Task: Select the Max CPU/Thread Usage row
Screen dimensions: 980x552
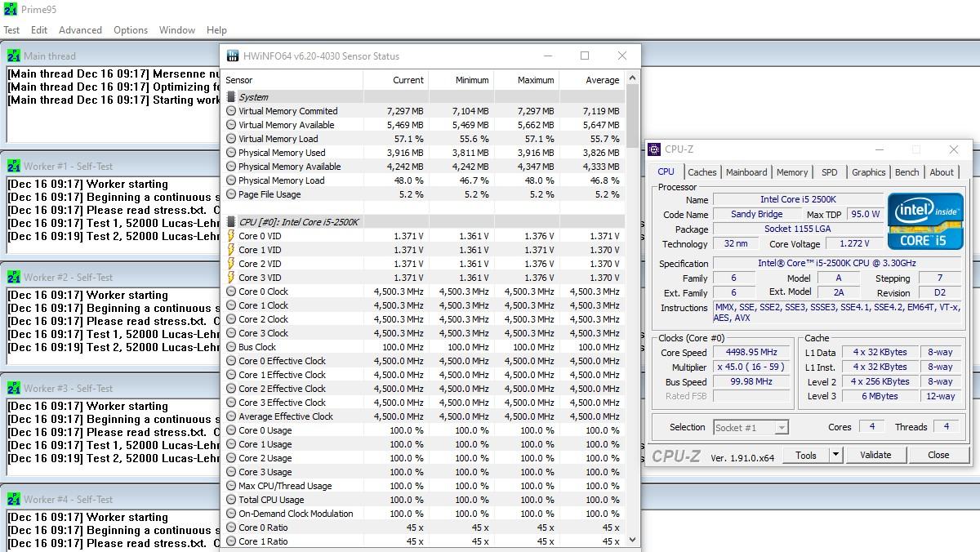Action: coord(423,486)
